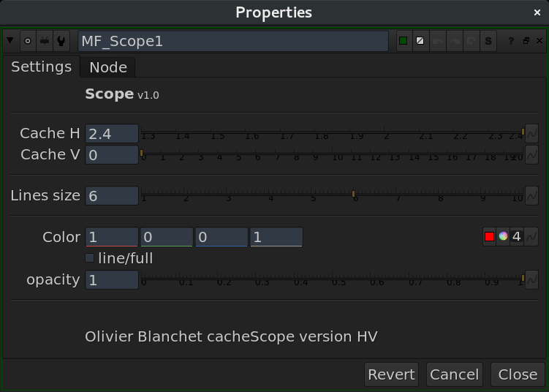The height and width of the screenshot is (392, 549).
Task: Toggle the line/full checkbox
Action: pos(90,258)
